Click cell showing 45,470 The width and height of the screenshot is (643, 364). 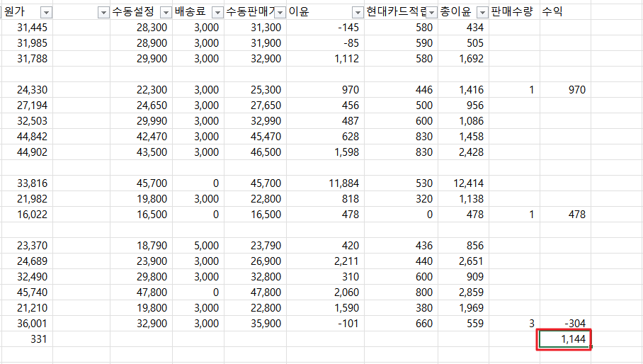[255, 137]
